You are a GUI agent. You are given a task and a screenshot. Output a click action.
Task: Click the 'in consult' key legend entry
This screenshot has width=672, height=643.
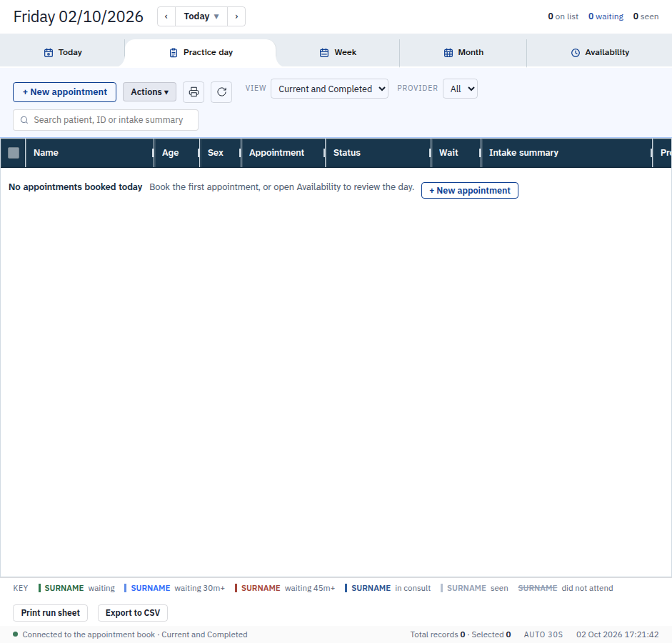pos(388,588)
